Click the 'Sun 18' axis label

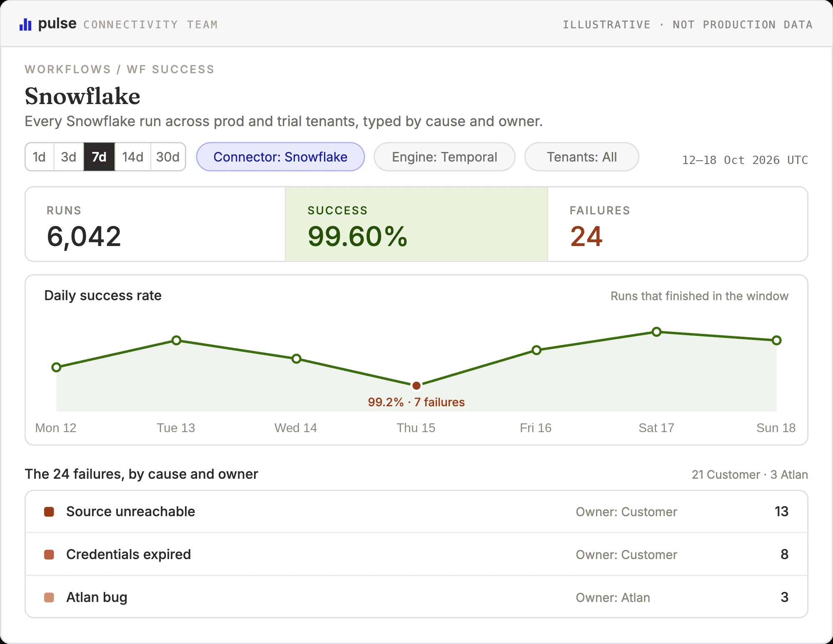click(776, 428)
